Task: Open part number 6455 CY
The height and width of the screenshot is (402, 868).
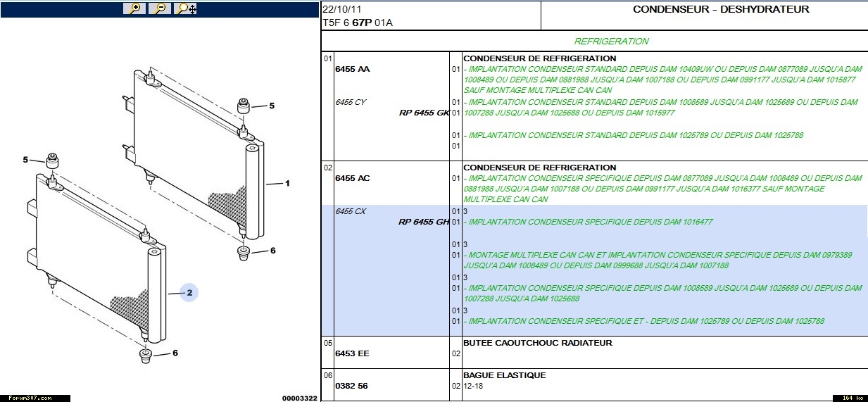Action: point(351,102)
